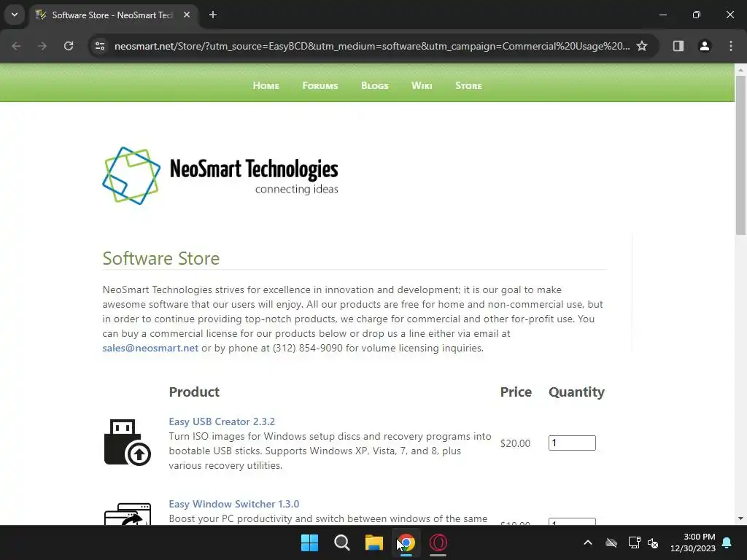The width and height of the screenshot is (747, 560).
Task: Open File Explorer from taskbar
Action: coord(374,542)
